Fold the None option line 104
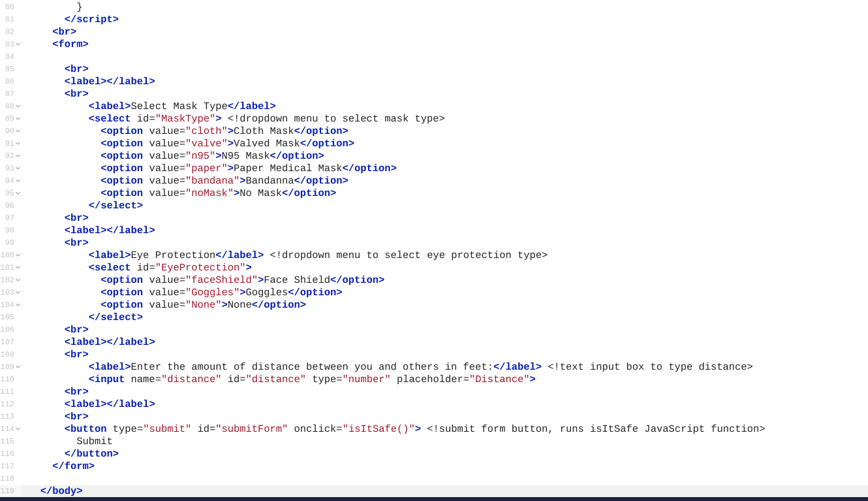Image resolution: width=868 pixels, height=501 pixels. (x=18, y=305)
